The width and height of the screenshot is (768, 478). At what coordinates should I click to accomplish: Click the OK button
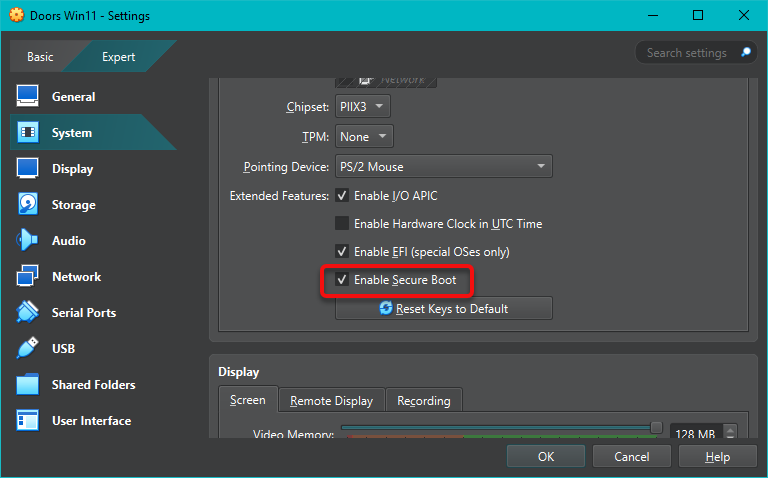click(x=545, y=457)
